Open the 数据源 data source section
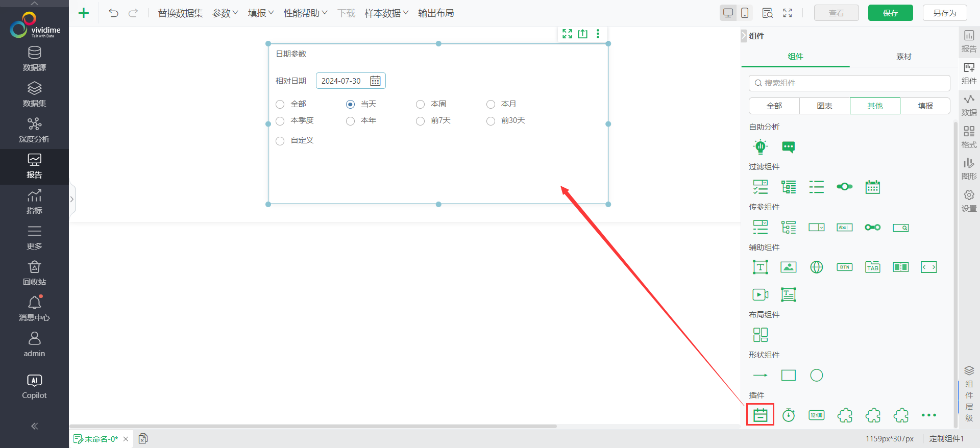 34,59
